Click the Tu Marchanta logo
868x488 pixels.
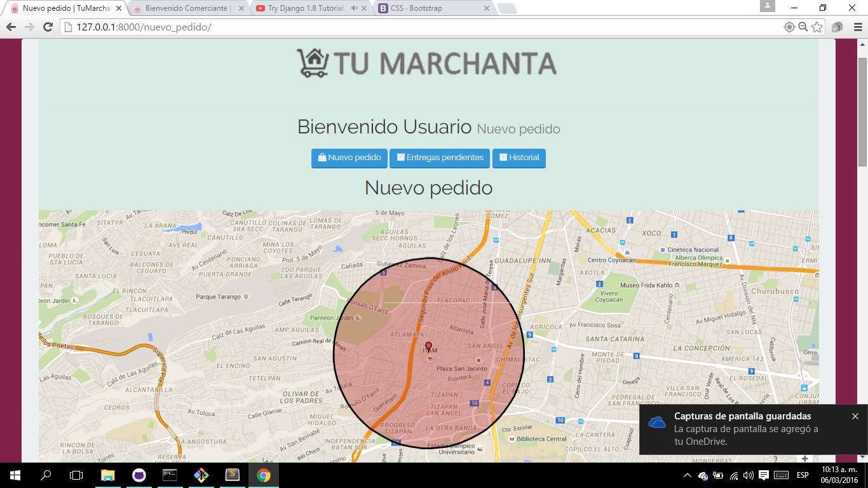(x=427, y=63)
